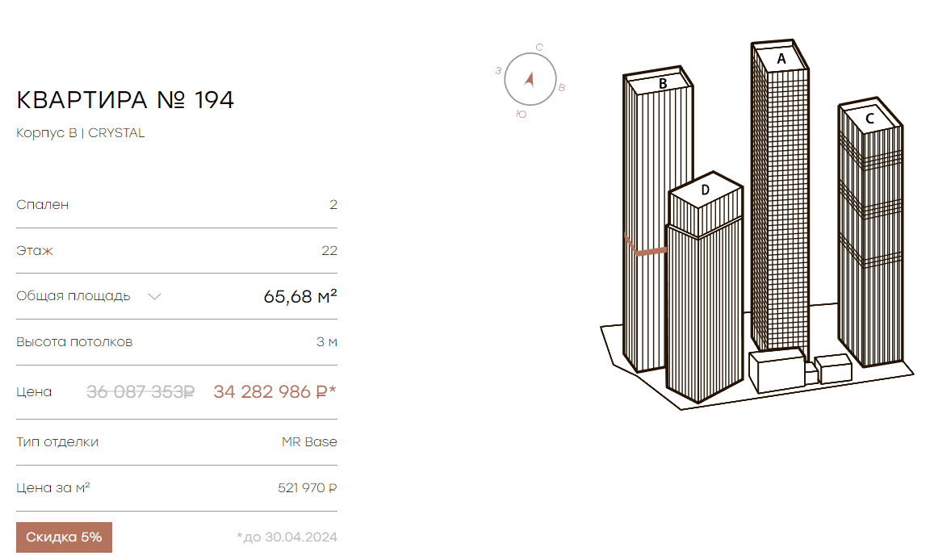Click the crossed-out old price 36 087 353₽
951x560 pixels.
[140, 392]
